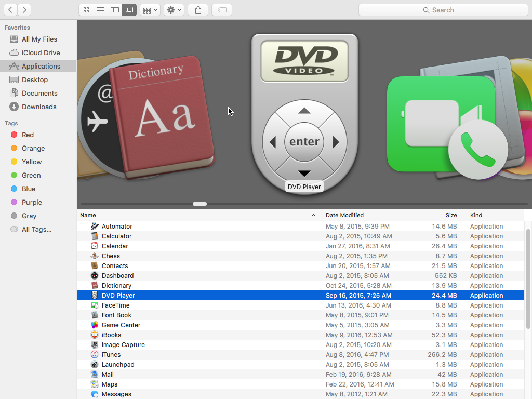Click the file list vertical scrollbar

[528, 279]
